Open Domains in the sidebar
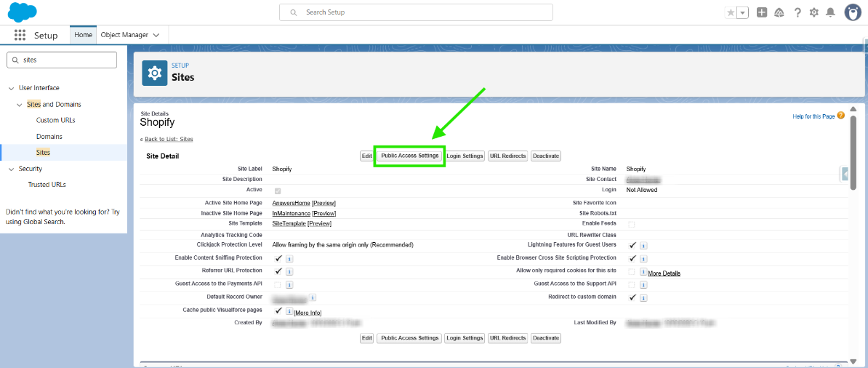 click(x=49, y=136)
